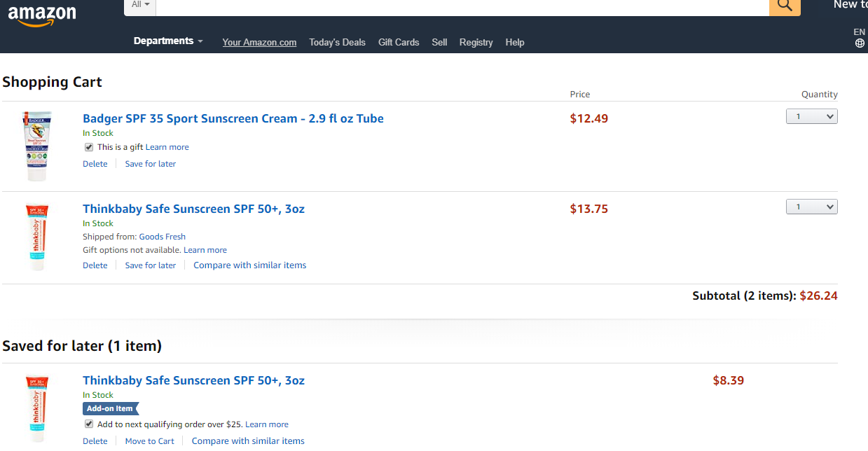This screenshot has height=451, width=868.
Task: Delete Badger sunscreen from the cart
Action: tap(95, 164)
